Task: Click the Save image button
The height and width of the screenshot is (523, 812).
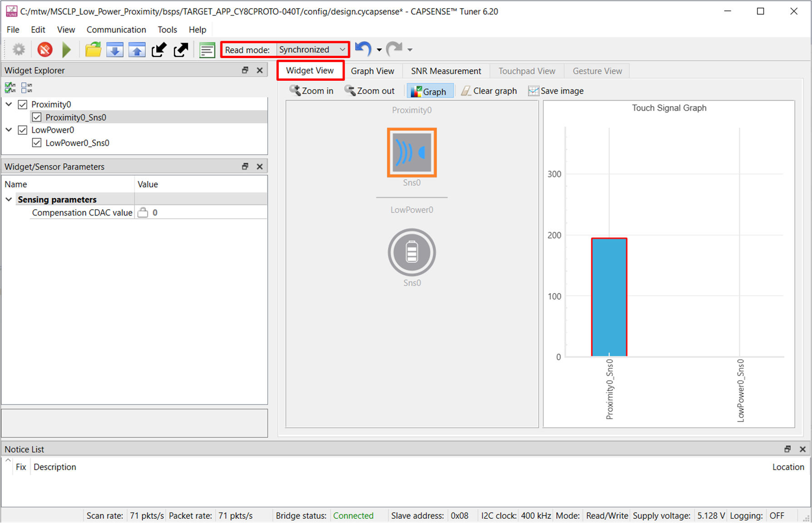Action: 556,91
